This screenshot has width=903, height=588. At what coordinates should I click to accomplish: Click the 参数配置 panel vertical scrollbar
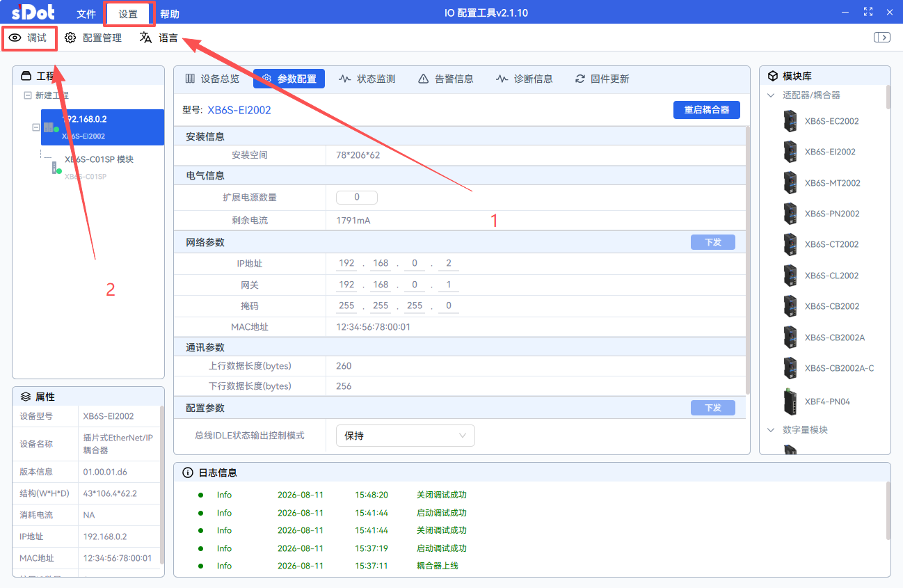coord(748,260)
